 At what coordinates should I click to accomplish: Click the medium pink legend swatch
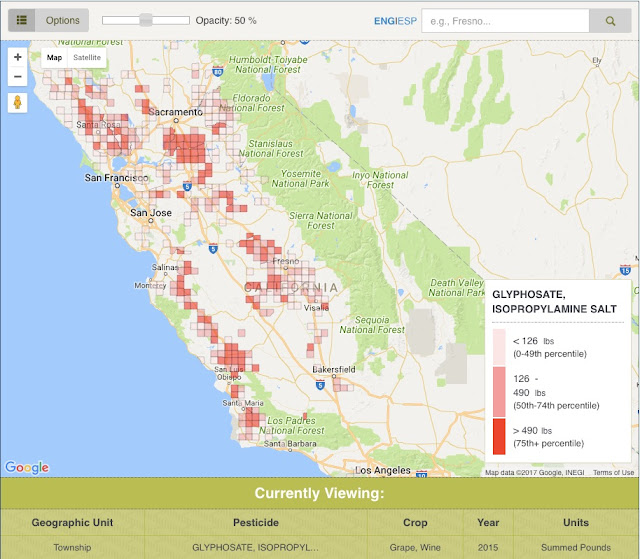tap(499, 392)
